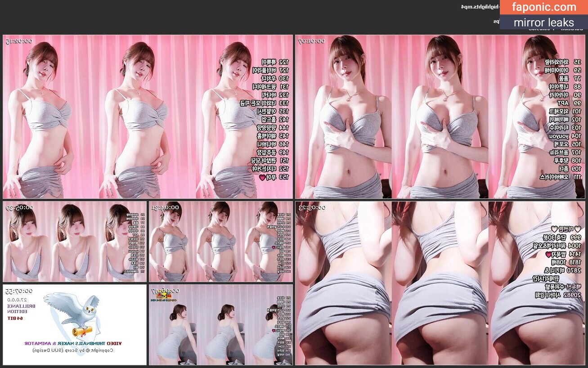Click the mirror leaks label
Image resolution: width=588 pixels, height=368 pixels.
pos(543,22)
